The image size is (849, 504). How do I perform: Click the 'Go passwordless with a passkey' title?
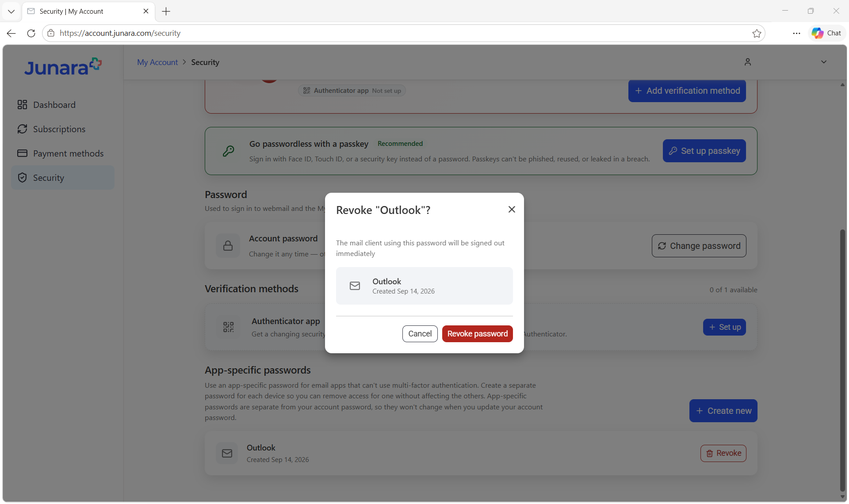pyautogui.click(x=309, y=144)
